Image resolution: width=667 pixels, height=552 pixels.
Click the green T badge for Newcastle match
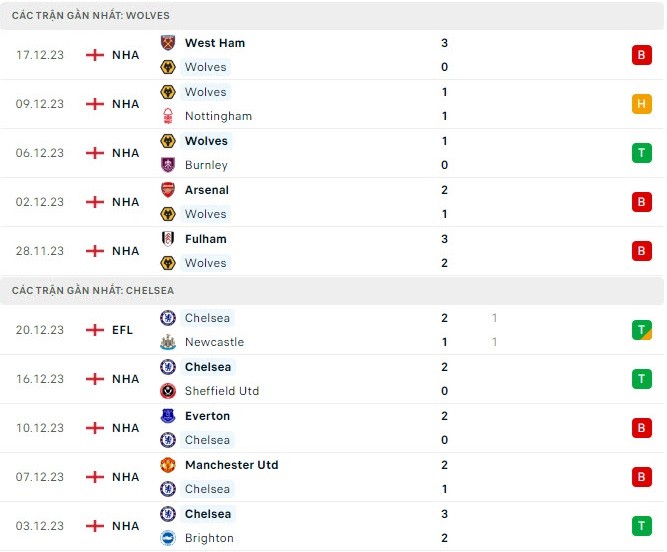click(642, 330)
